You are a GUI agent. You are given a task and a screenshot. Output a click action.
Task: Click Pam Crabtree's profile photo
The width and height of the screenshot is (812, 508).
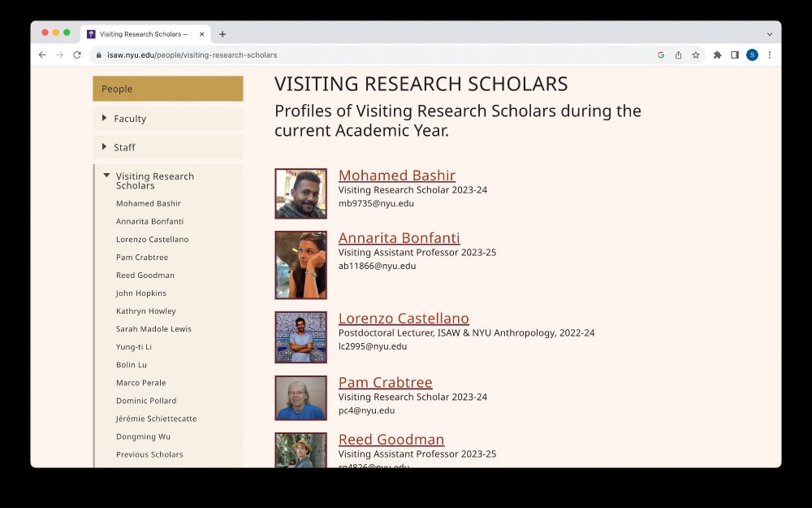point(301,397)
